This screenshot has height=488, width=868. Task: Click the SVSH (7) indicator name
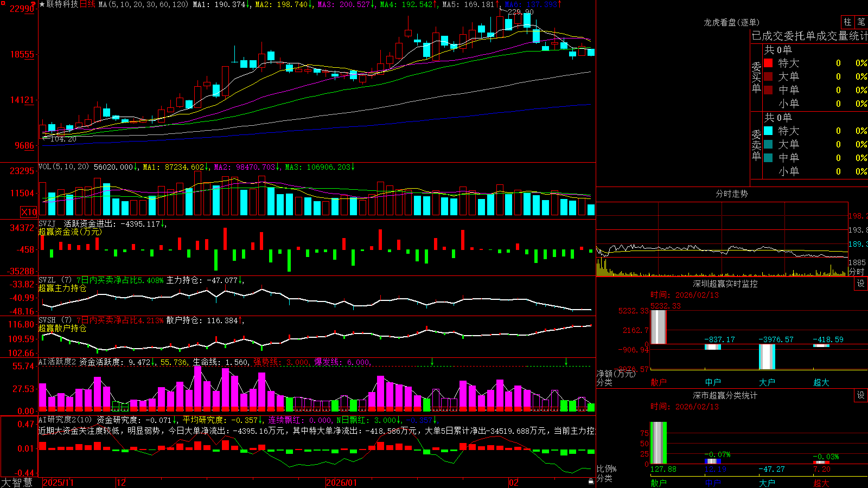(55, 320)
